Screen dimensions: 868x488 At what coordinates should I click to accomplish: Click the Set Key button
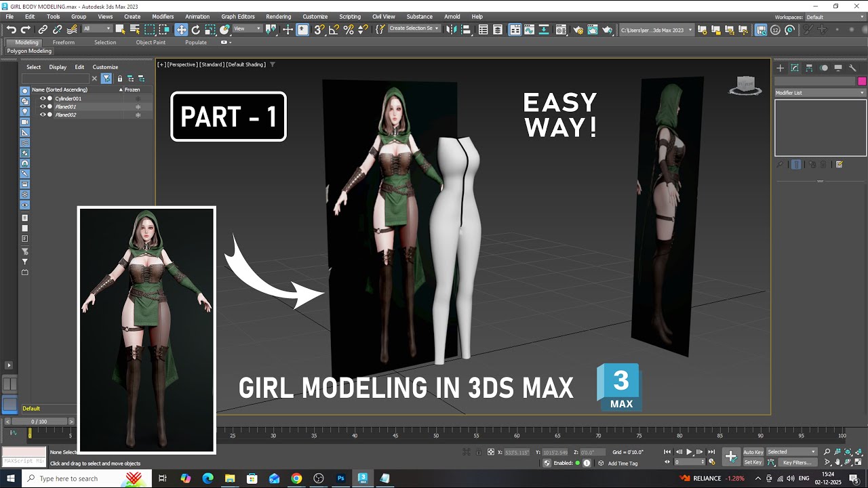coord(753,462)
